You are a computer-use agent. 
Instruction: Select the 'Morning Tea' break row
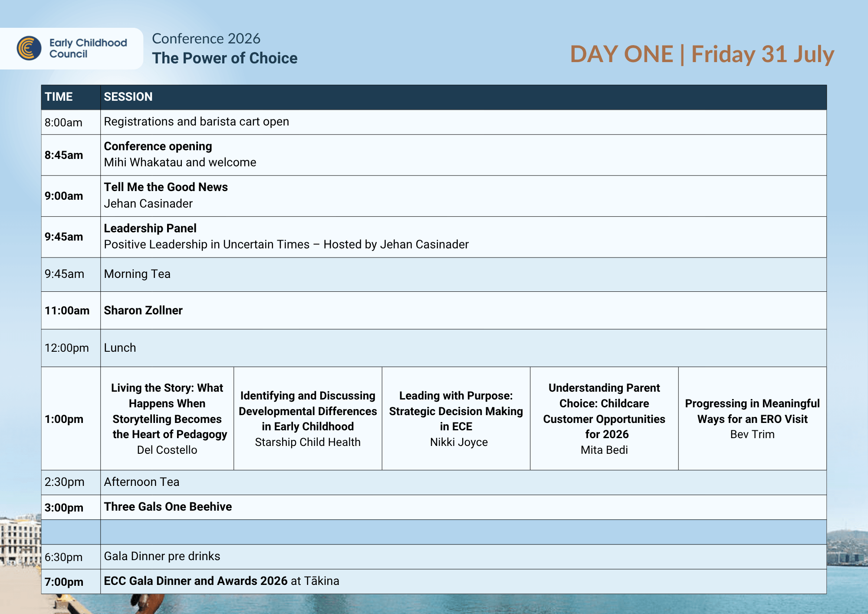pyautogui.click(x=137, y=274)
